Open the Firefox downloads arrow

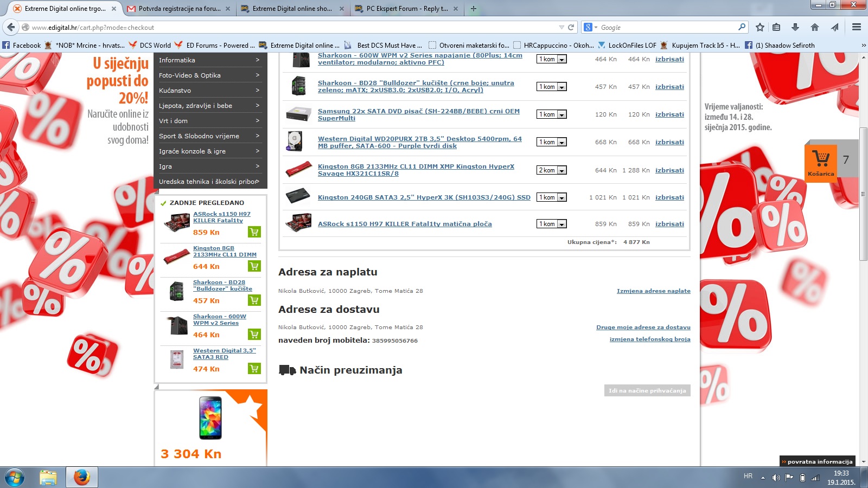(795, 27)
